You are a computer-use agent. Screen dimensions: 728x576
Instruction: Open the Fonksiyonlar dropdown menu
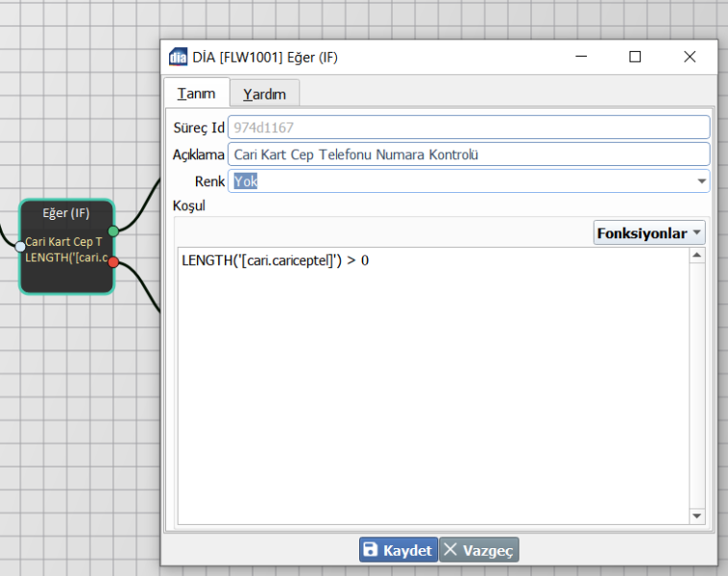pyautogui.click(x=648, y=233)
